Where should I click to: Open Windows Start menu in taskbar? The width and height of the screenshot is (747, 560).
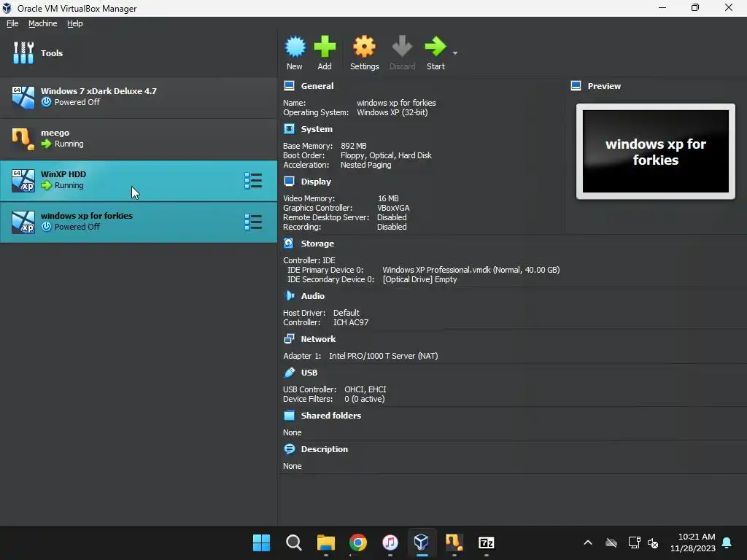point(262,542)
